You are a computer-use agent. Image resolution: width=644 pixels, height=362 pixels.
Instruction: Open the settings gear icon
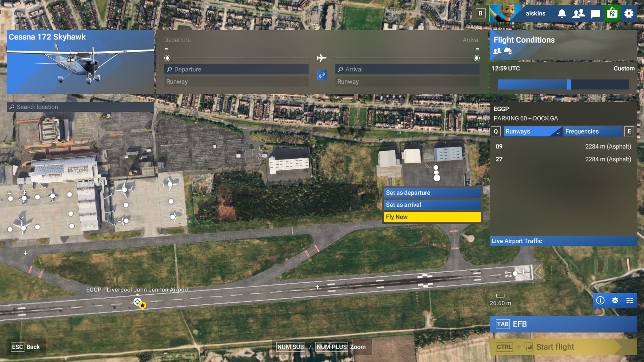point(629,13)
